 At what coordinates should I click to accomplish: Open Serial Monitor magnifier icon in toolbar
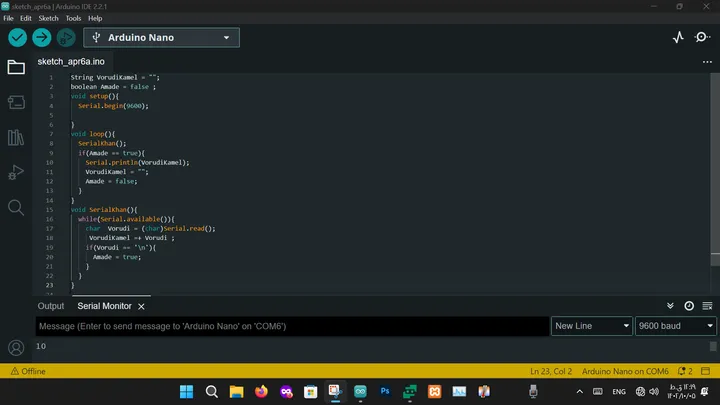[702, 37]
